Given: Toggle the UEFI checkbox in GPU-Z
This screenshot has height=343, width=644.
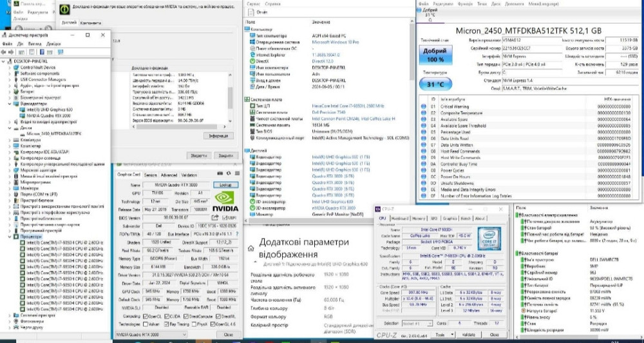Looking at the screenshot, I should point(226,218).
